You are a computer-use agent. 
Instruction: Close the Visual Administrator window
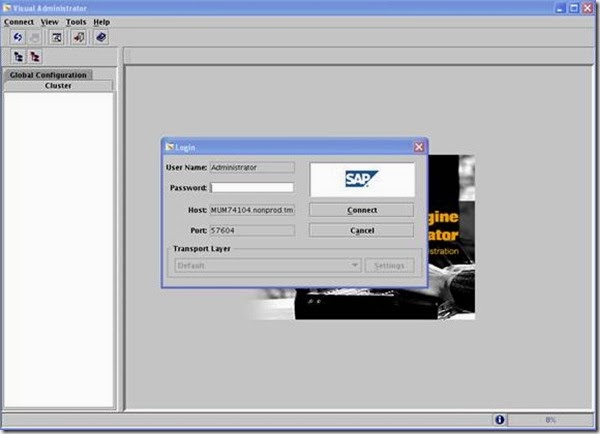click(588, 8)
